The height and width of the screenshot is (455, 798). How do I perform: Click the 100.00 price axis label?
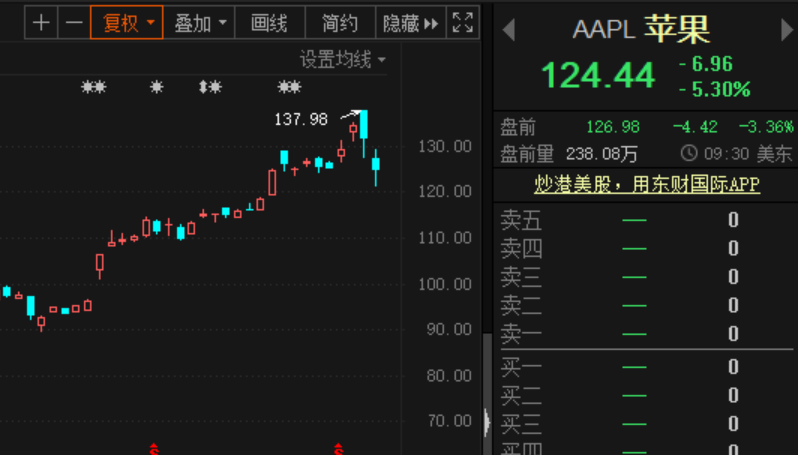[x=445, y=284]
